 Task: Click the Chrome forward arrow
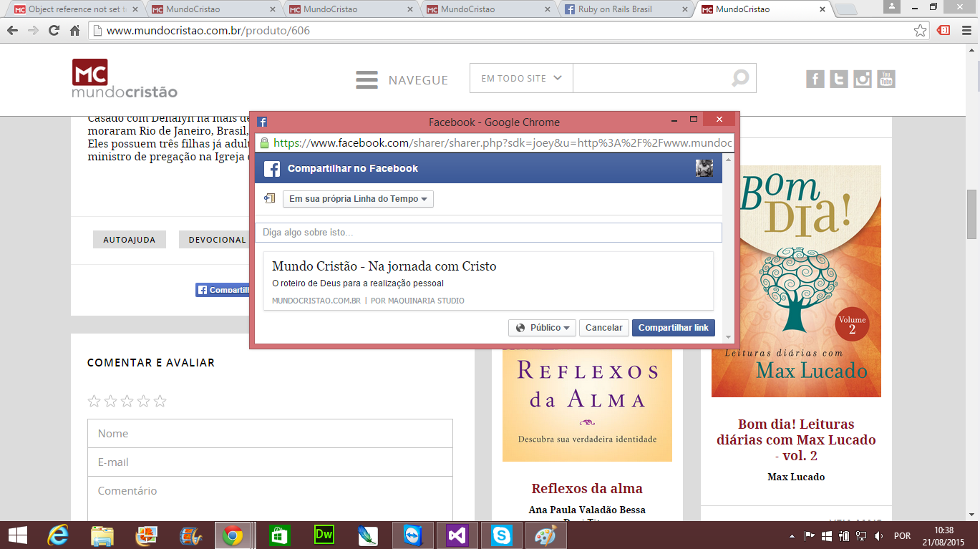pyautogui.click(x=33, y=31)
